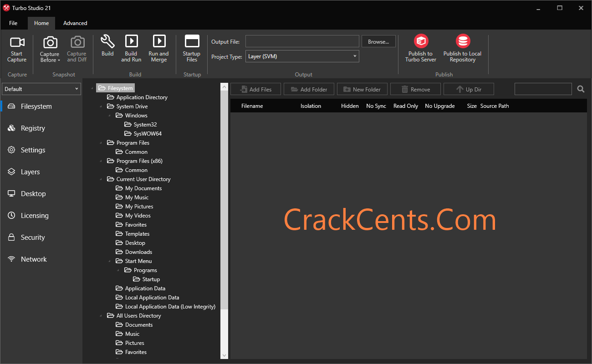Image resolution: width=592 pixels, height=364 pixels.
Task: Click the tree scrollbar down arrow
Action: (224, 355)
